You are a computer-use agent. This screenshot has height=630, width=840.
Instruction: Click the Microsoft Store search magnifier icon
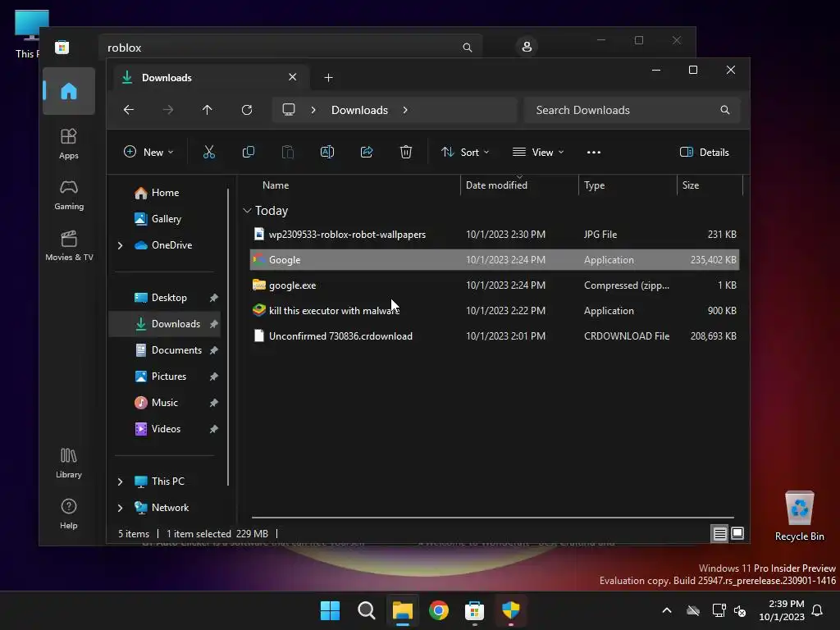467,47
